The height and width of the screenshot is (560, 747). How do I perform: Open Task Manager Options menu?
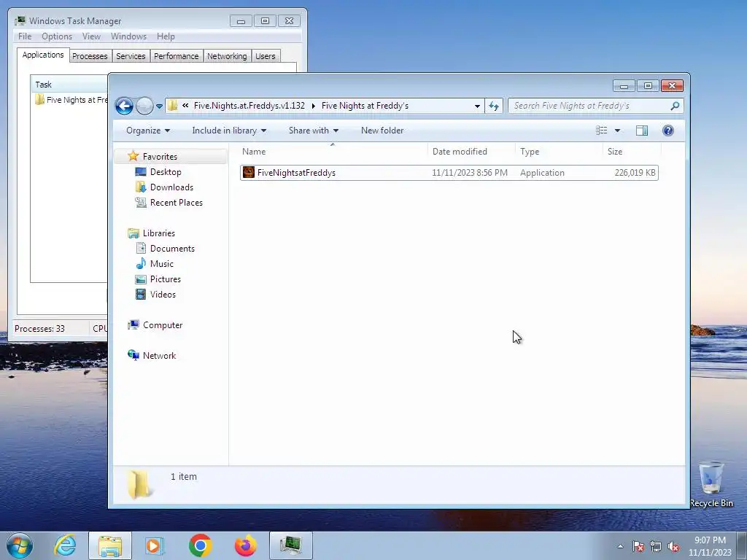(x=57, y=36)
